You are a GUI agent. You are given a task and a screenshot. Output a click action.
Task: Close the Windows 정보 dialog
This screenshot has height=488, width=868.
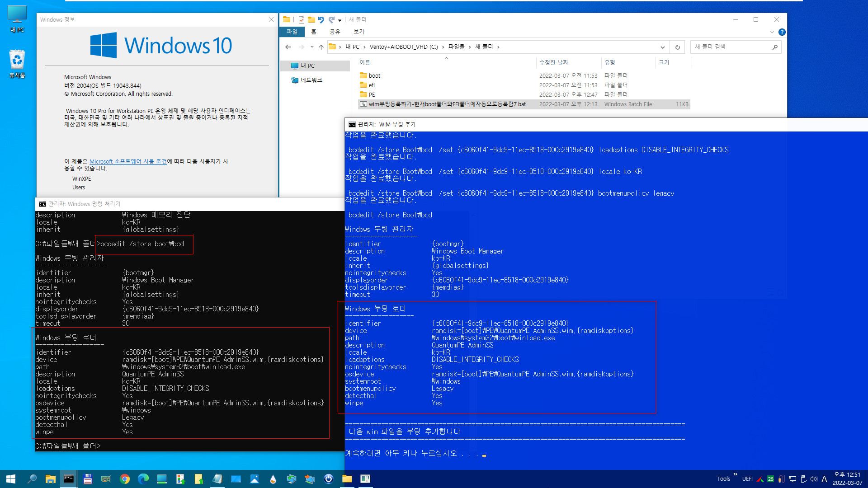click(x=271, y=19)
